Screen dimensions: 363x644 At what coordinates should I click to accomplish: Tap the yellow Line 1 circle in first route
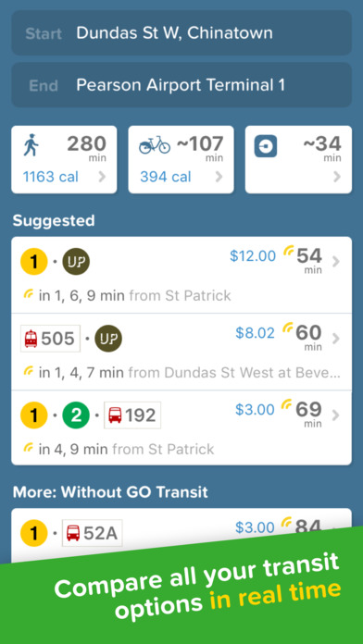pyautogui.click(x=33, y=262)
